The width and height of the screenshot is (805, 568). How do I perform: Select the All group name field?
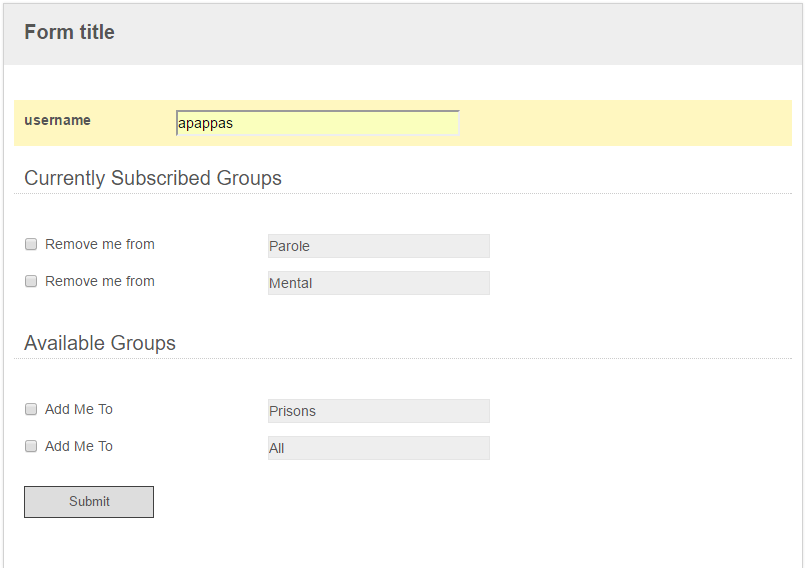(379, 448)
